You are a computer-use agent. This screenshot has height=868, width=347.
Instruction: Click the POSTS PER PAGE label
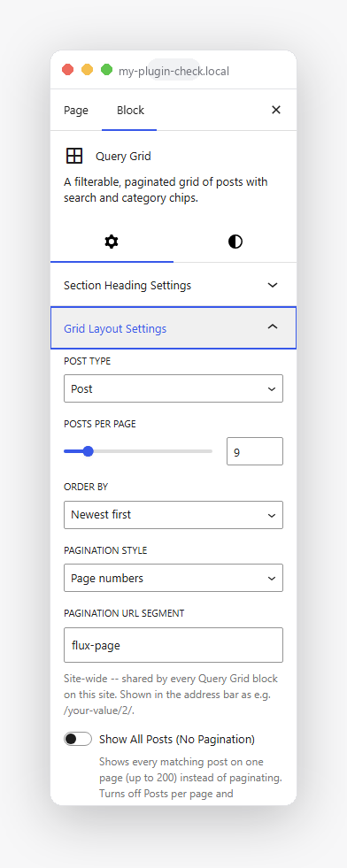[x=100, y=424]
